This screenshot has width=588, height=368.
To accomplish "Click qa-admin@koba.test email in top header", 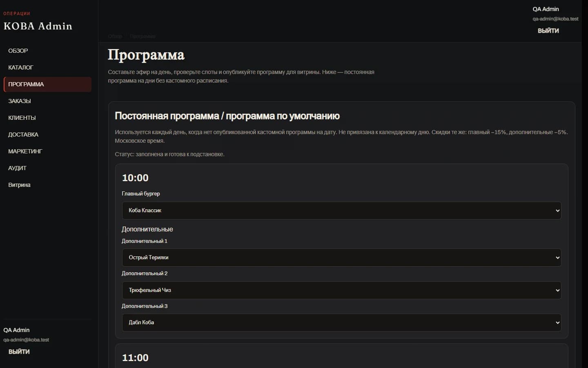I will tap(555, 19).
